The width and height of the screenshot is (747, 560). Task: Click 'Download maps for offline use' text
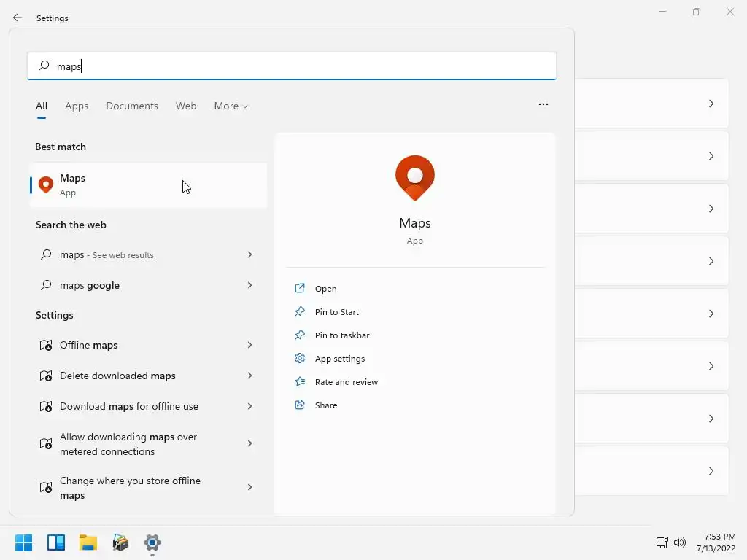(x=129, y=406)
